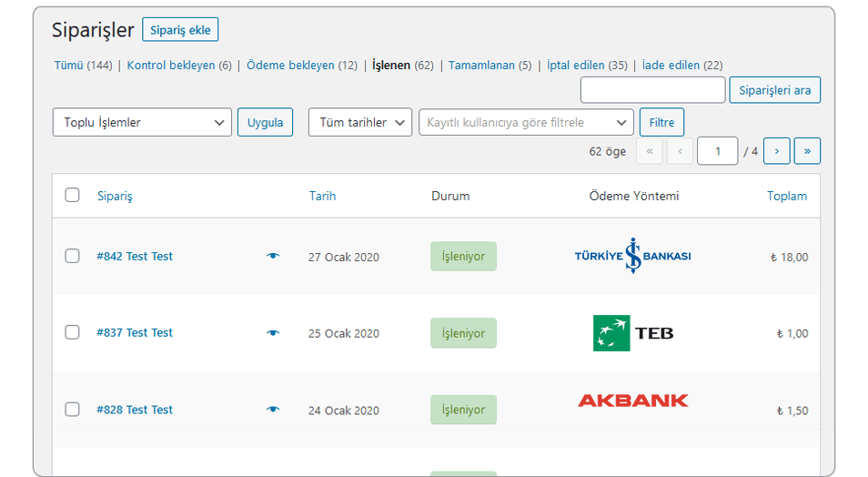Screen dimensions: 868x477
Task: Click the Uygula button
Action: point(265,122)
